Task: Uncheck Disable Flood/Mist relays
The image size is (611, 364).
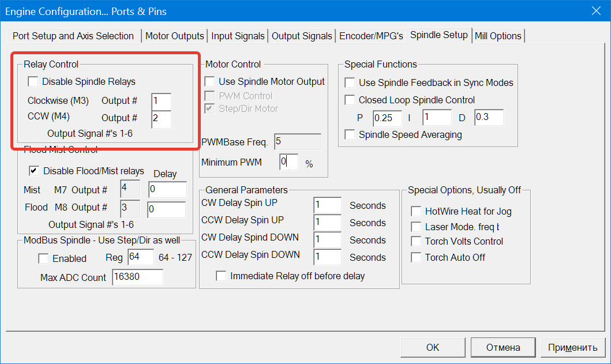Action: (33, 171)
